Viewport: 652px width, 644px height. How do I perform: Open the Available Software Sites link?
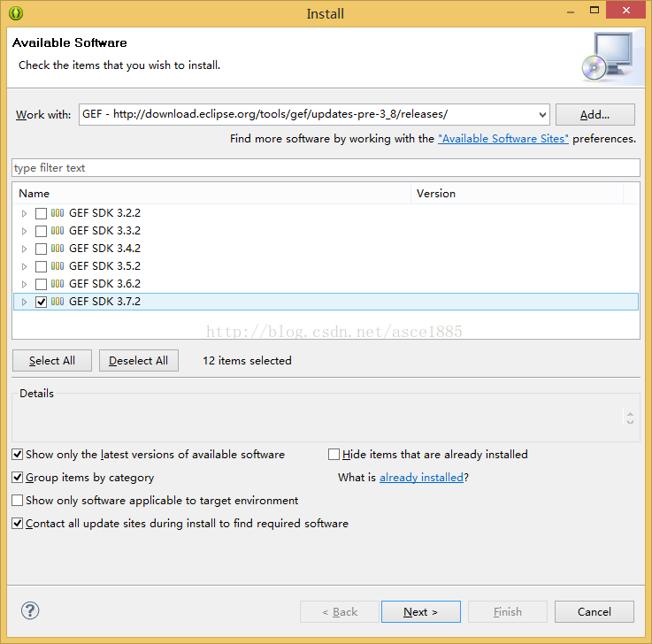tap(503, 139)
